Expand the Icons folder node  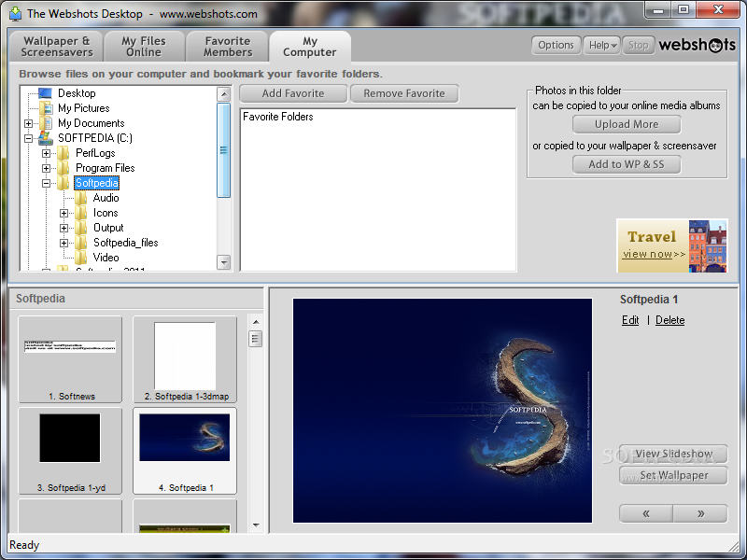pyautogui.click(x=63, y=213)
